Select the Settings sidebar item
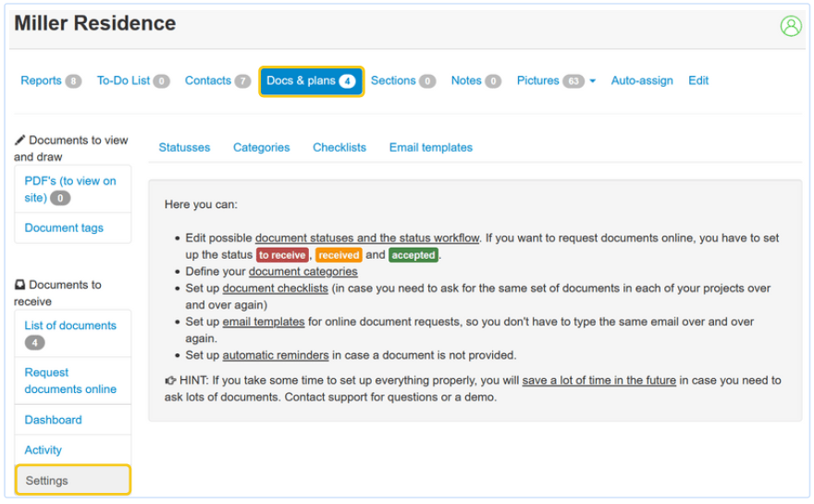 coord(73,480)
